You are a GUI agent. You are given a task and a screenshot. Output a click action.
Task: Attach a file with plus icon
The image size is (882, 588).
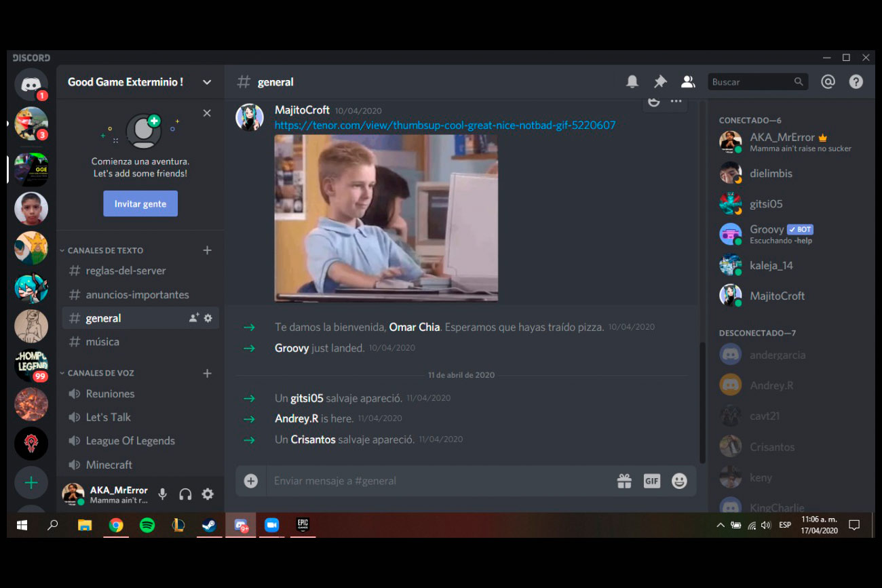coord(251,481)
